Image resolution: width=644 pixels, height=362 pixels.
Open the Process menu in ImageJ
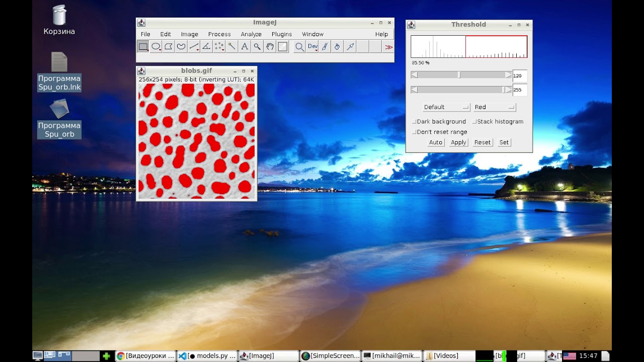219,34
